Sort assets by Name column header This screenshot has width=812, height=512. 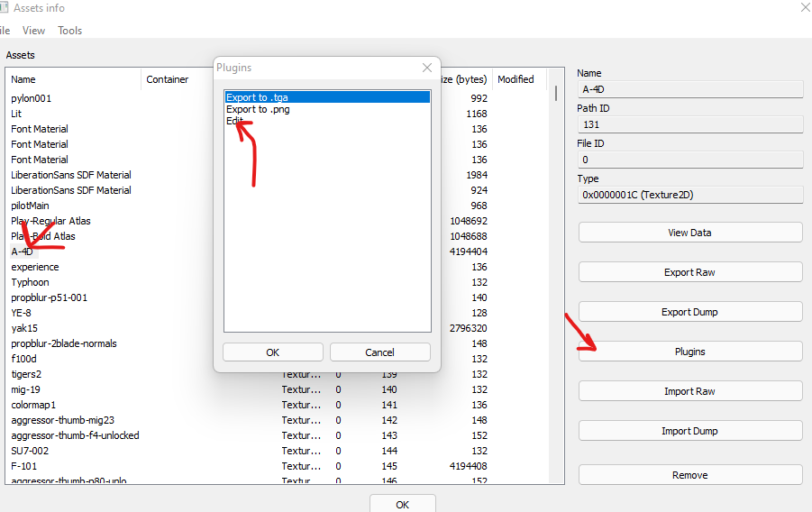73,79
